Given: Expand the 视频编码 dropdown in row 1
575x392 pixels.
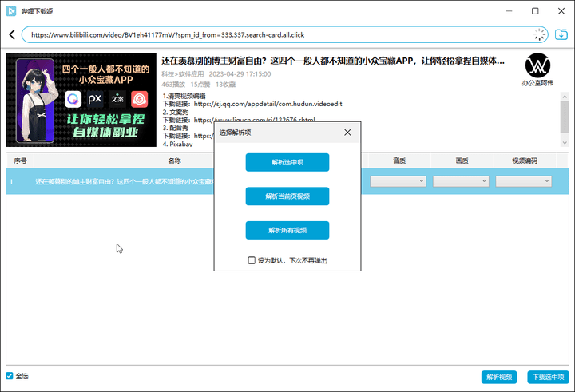Looking at the screenshot, I should 523,181.
